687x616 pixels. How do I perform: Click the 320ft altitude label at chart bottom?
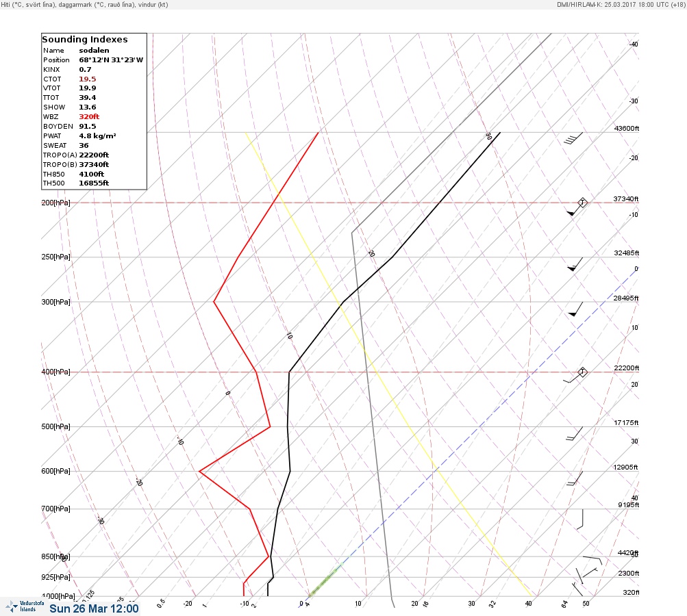coord(631,592)
